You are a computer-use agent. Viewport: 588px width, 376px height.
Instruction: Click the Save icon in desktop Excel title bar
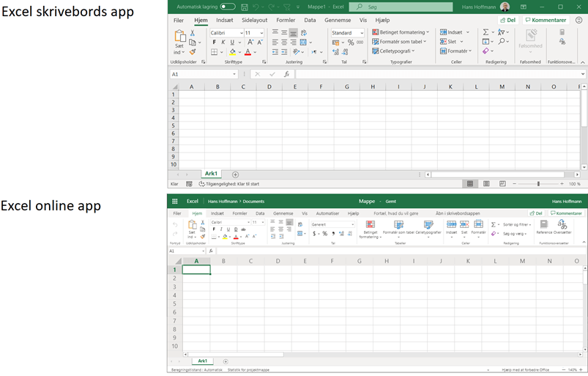pos(244,7)
